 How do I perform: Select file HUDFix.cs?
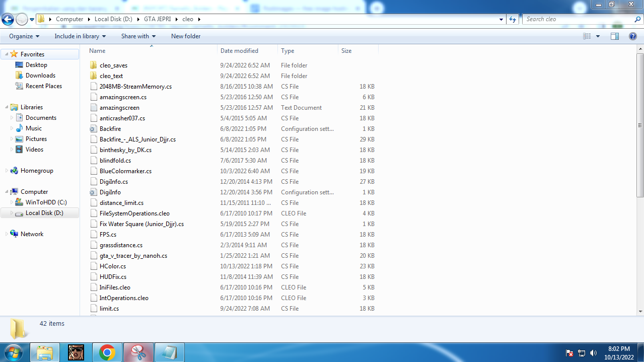pos(113,277)
